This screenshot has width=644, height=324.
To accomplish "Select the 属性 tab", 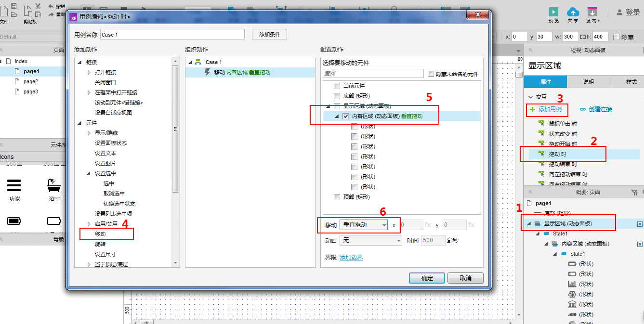I will 545,82.
